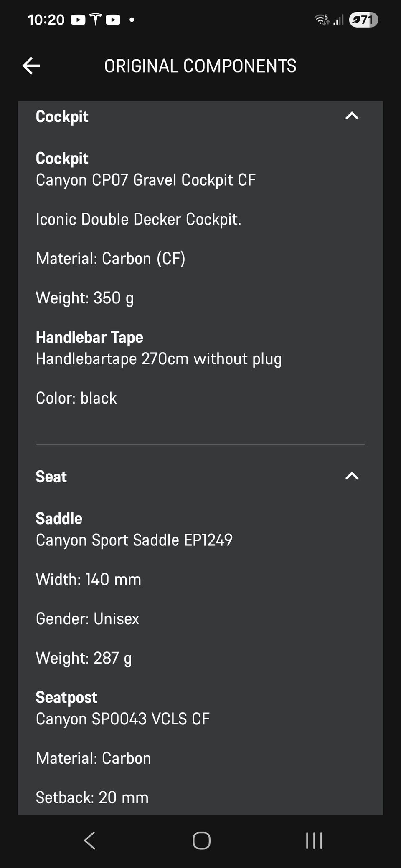Select Canyon CP07 Gravel Cockpit CF text
Image resolution: width=401 pixels, height=868 pixels.
[x=145, y=180]
